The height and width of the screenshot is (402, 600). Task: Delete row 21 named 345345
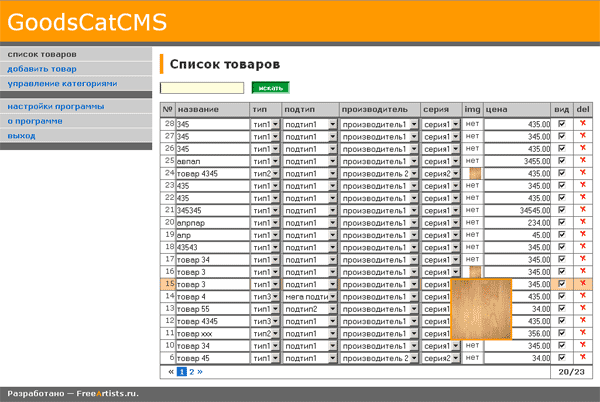click(x=583, y=210)
